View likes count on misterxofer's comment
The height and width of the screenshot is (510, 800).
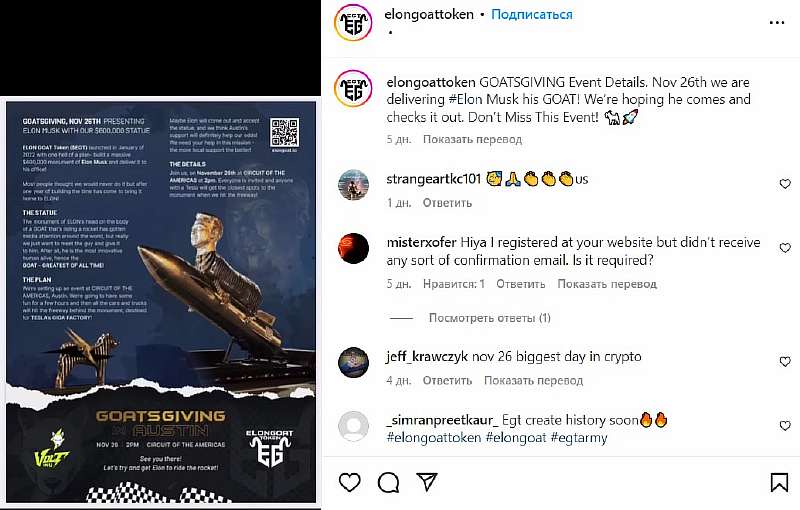click(x=454, y=284)
